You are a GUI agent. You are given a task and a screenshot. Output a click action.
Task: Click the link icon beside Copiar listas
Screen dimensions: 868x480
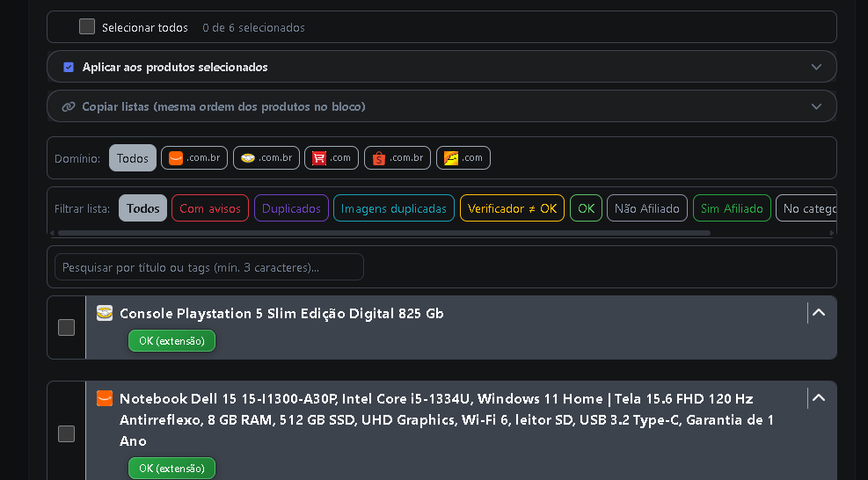[69, 107]
